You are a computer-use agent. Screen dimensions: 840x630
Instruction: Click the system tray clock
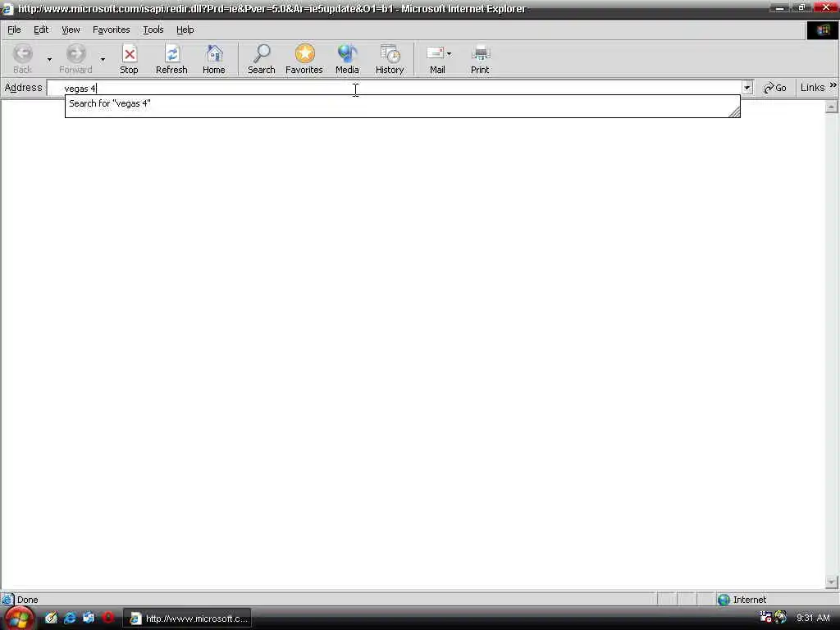click(x=813, y=618)
